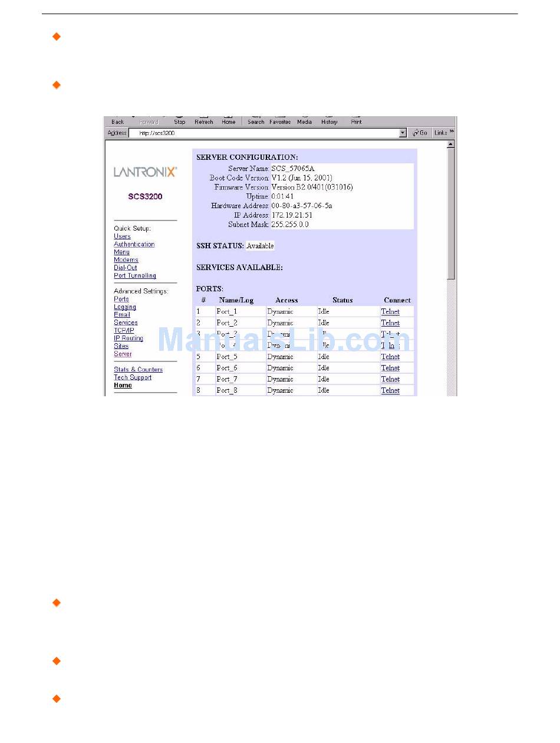The height and width of the screenshot is (743, 560).
Task: Click Telnet link for Port_5
Action: (x=390, y=357)
